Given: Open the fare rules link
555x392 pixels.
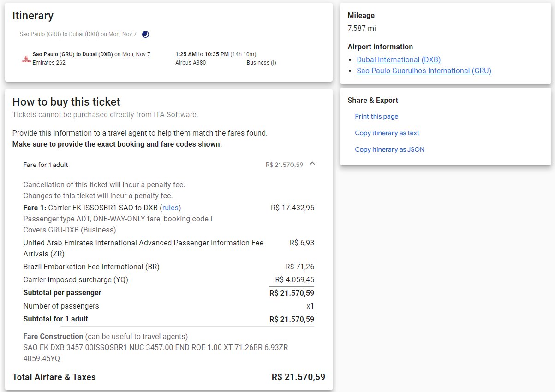Looking at the screenshot, I should [171, 208].
